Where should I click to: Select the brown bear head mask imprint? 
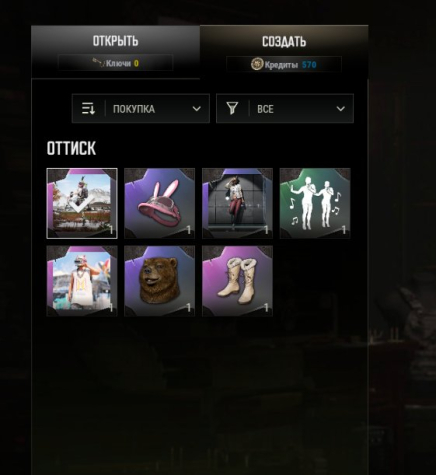160,281
